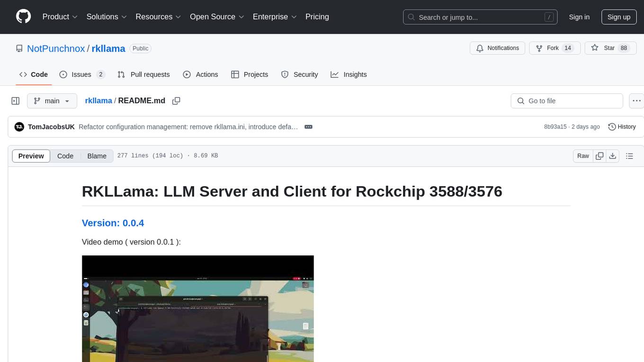Open the more file actions menu
Screen dimensions: 644x362
click(636, 101)
